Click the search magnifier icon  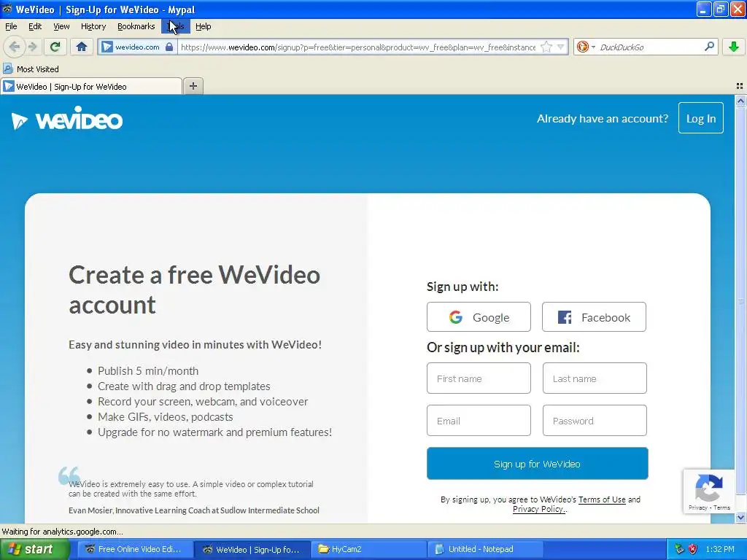709,47
